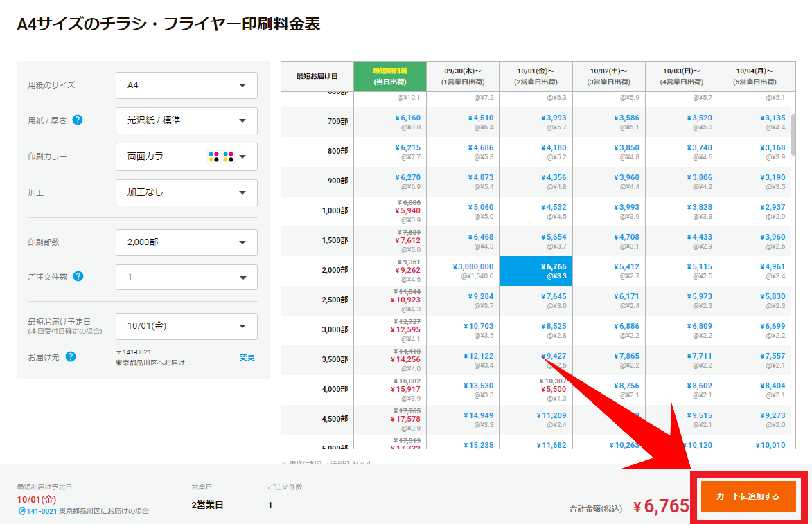Click help icon next to 用紙 / 厚さ
The height and width of the screenshot is (524, 812).
(78, 120)
